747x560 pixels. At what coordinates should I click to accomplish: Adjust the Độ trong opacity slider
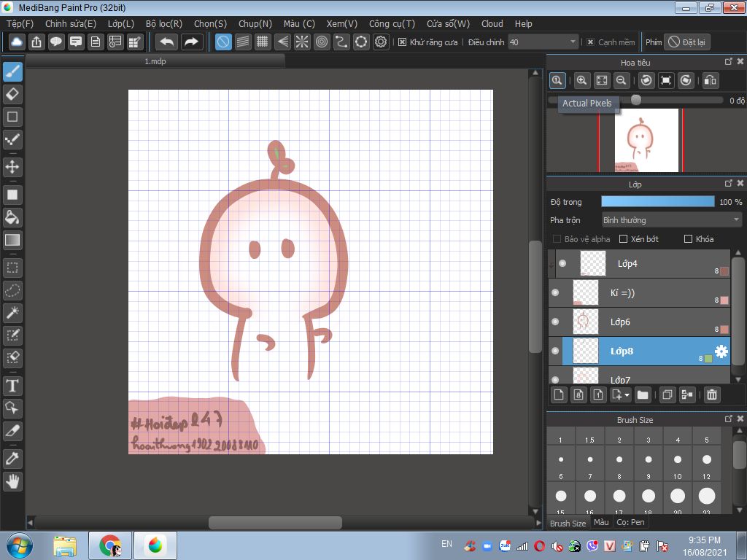click(x=657, y=201)
